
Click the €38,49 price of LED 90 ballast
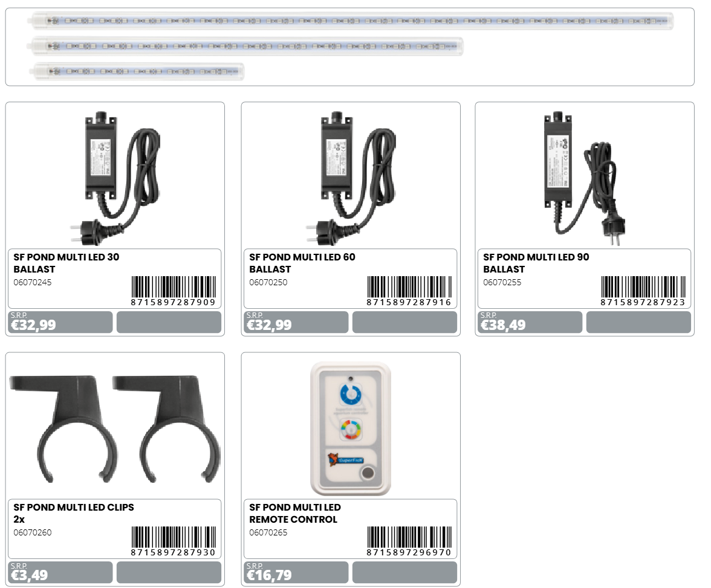tap(503, 325)
